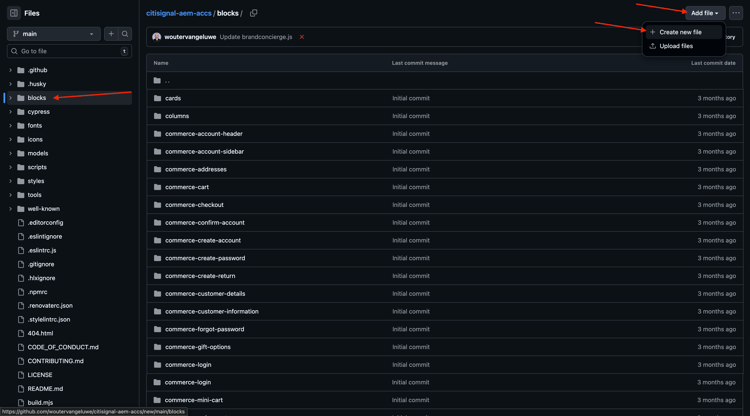This screenshot has height=416, width=750.
Task: Click the commerce-gift-options folder icon
Action: point(157,347)
